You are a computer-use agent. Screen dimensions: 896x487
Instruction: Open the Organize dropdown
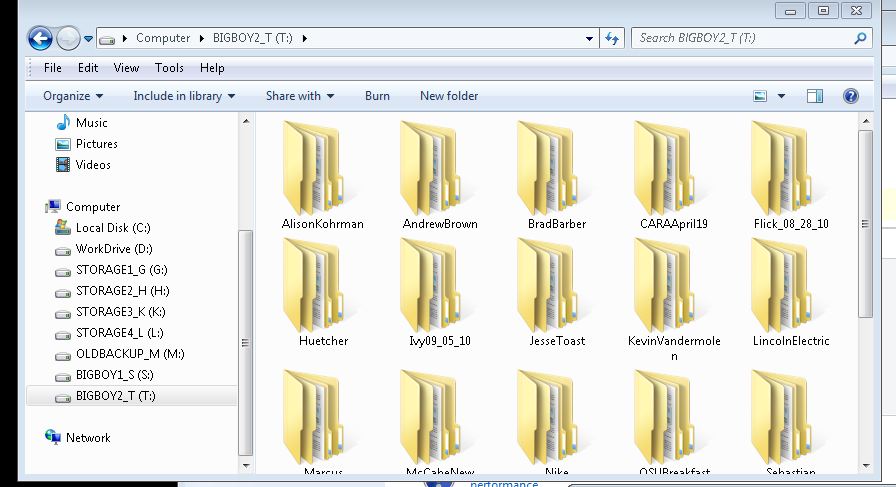[x=73, y=96]
